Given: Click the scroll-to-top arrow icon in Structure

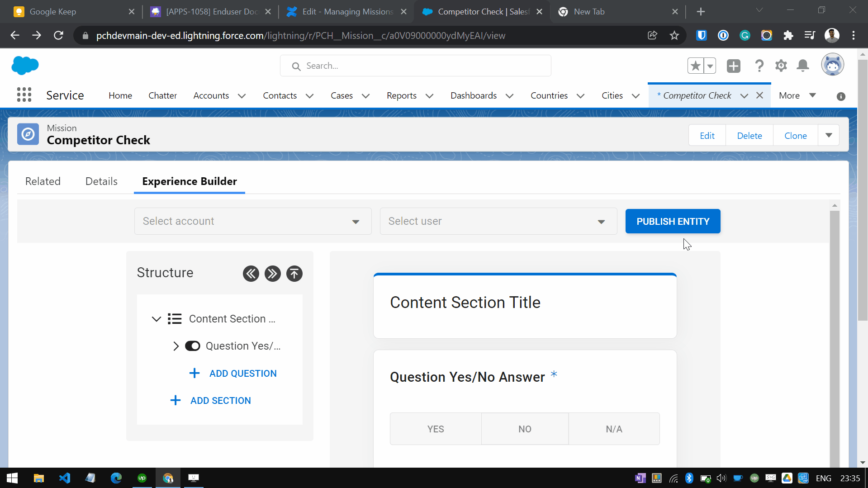Looking at the screenshot, I should point(294,274).
